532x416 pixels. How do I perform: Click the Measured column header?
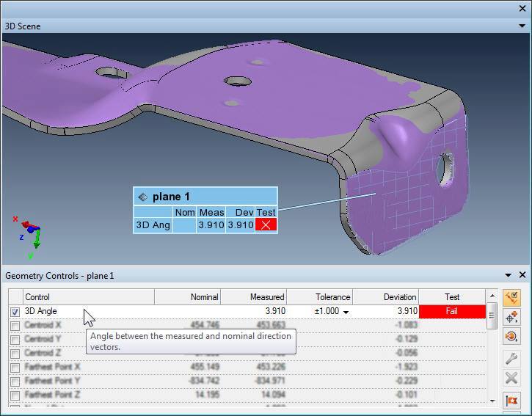point(254,297)
